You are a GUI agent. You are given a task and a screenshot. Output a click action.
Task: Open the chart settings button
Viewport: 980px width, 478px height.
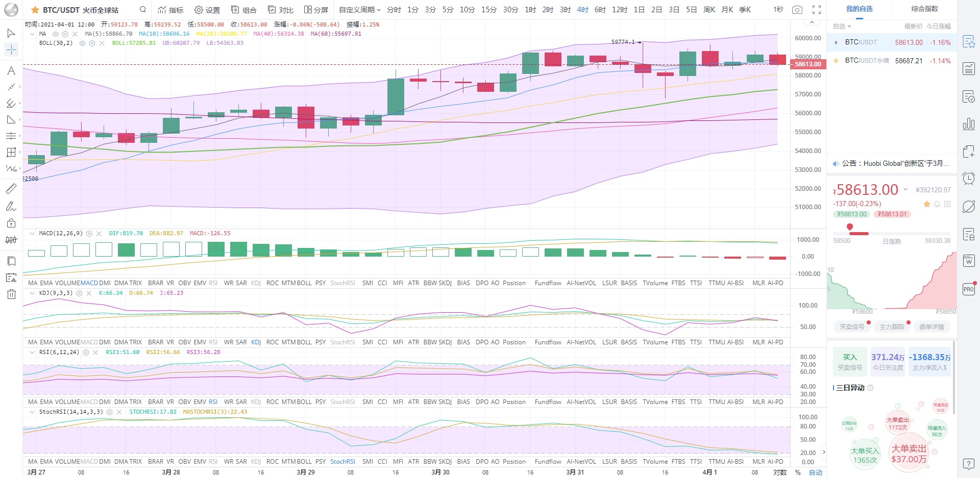point(207,10)
